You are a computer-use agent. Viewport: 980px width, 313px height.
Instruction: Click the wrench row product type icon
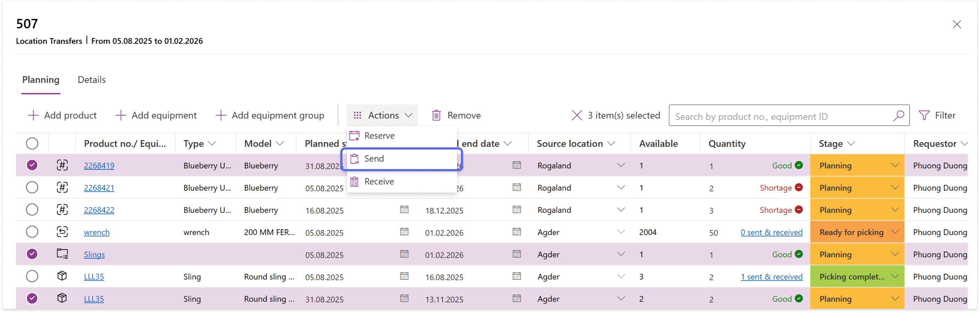coord(62,232)
